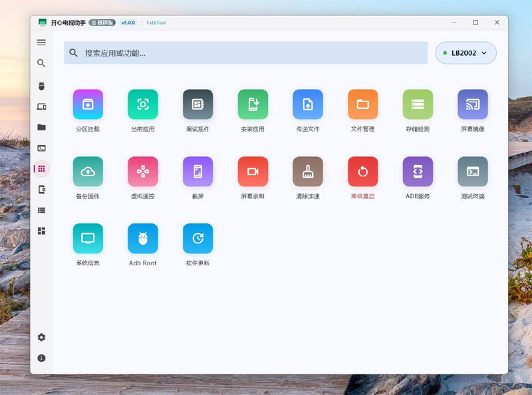Screen dimensions: 532x395
Task: Open the 传送文件 send file tool
Action: point(308,104)
